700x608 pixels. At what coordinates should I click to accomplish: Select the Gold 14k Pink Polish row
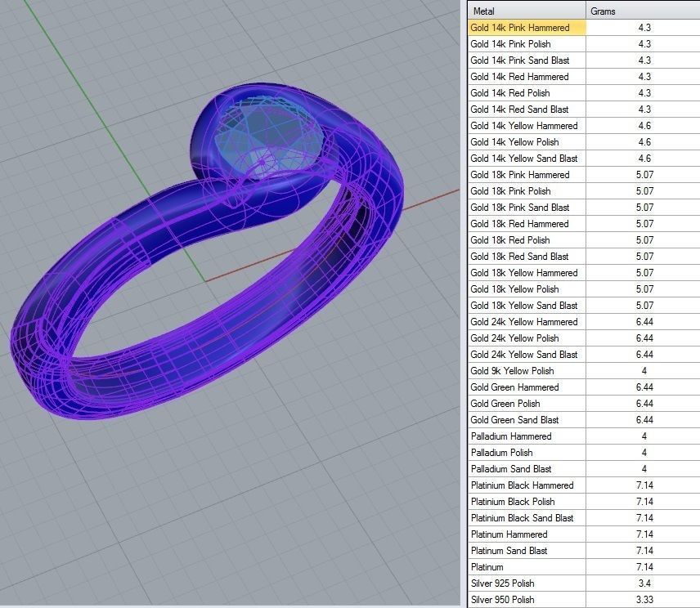584,44
